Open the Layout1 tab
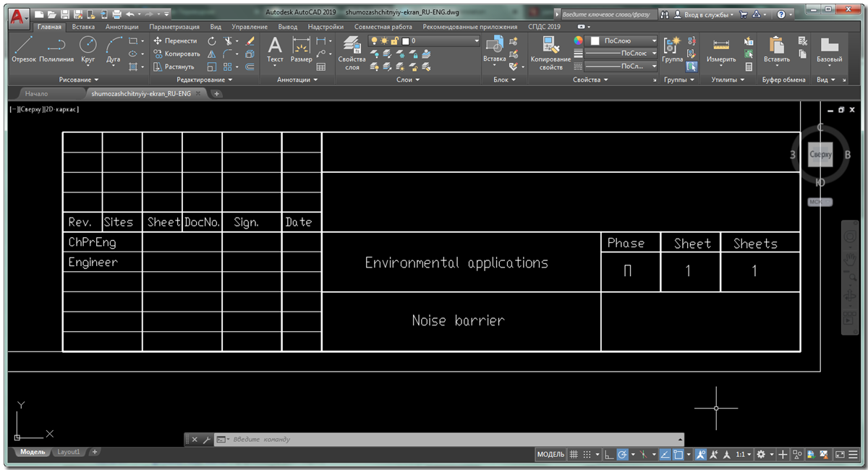The width and height of the screenshot is (868, 470). tap(69, 452)
